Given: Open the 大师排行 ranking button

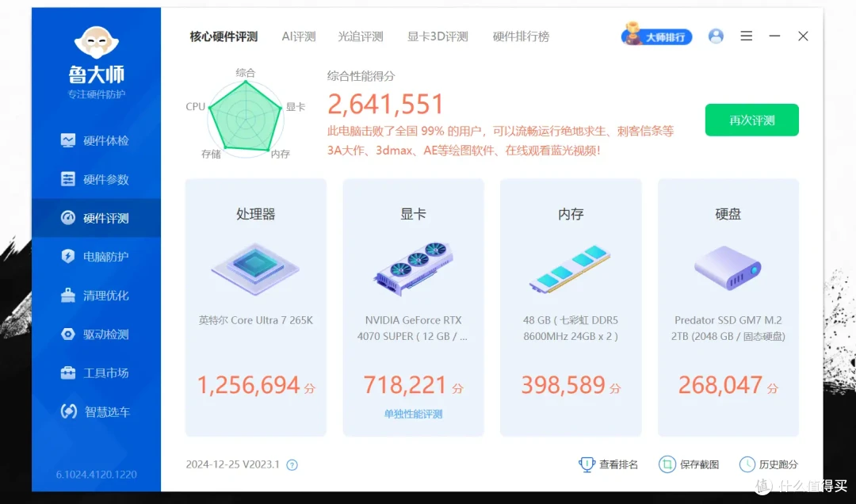Looking at the screenshot, I should pos(657,36).
